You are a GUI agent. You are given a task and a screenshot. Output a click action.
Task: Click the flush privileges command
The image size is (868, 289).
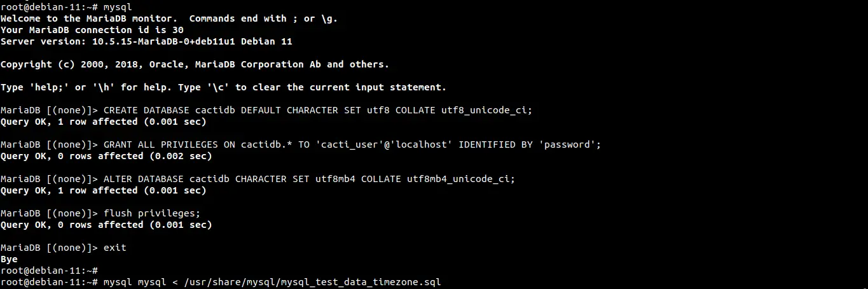151,213
